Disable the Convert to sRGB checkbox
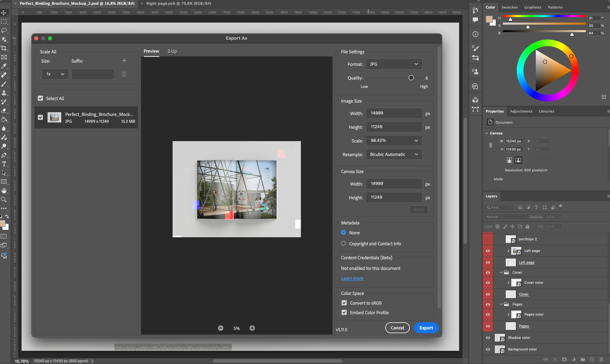Viewport: 610px width, 364px height. pyautogui.click(x=344, y=303)
